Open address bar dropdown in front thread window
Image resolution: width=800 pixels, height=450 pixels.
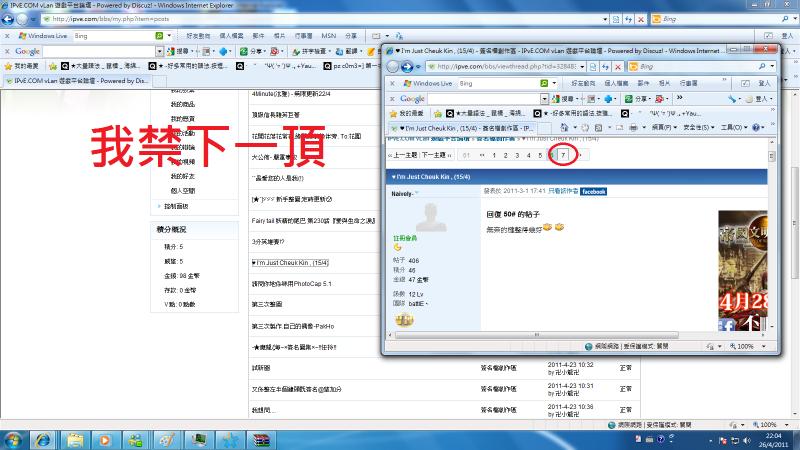pyautogui.click(x=582, y=67)
